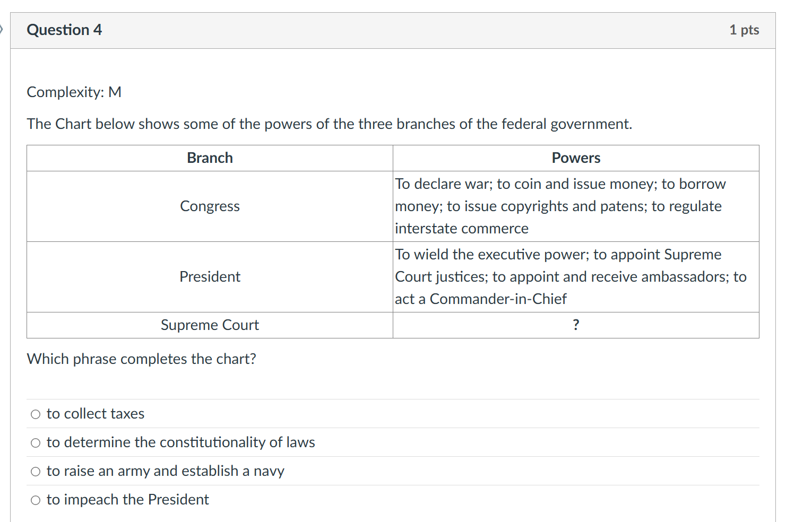This screenshot has height=522, width=812.
Task: Click the Branch column header
Action: coord(209,158)
